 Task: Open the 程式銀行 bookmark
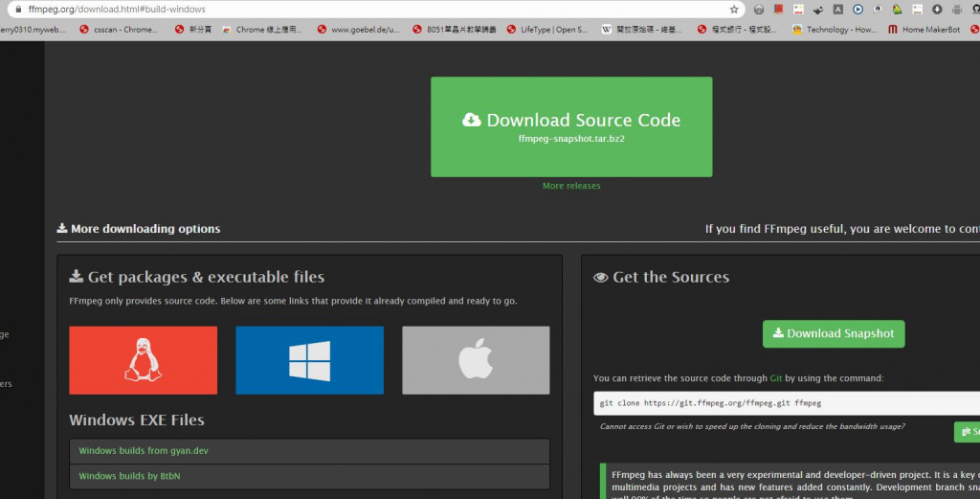[737, 30]
